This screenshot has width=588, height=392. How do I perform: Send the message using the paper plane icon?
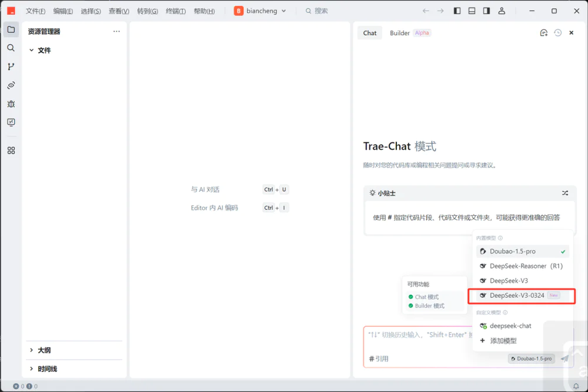click(565, 358)
